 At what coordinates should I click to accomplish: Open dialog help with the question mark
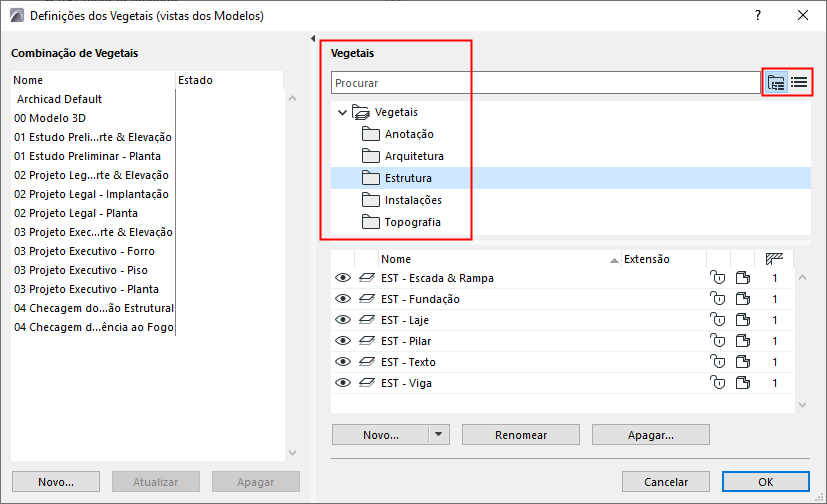click(759, 15)
